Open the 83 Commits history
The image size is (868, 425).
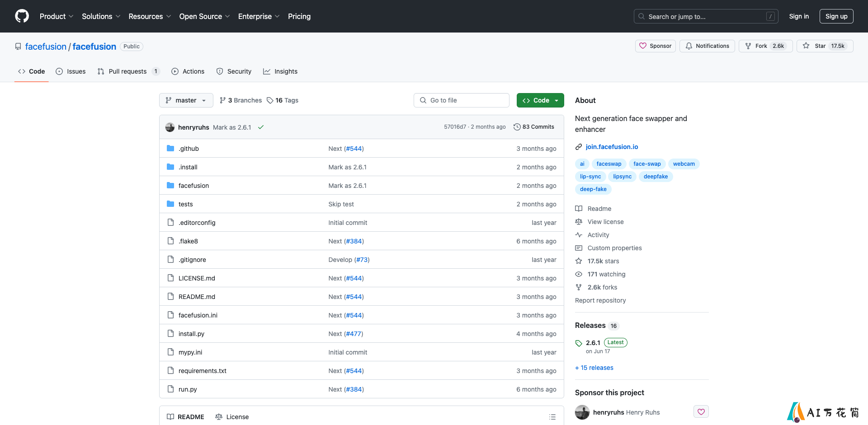534,127
